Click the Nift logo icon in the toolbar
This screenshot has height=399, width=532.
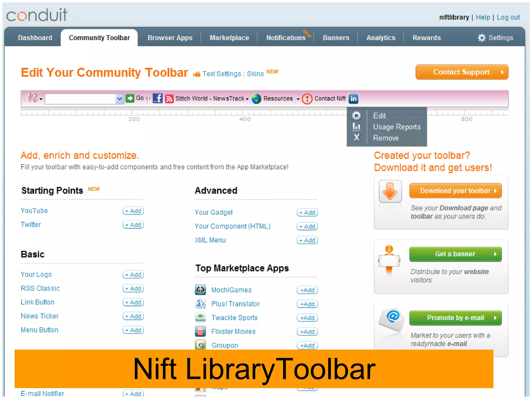click(33, 98)
